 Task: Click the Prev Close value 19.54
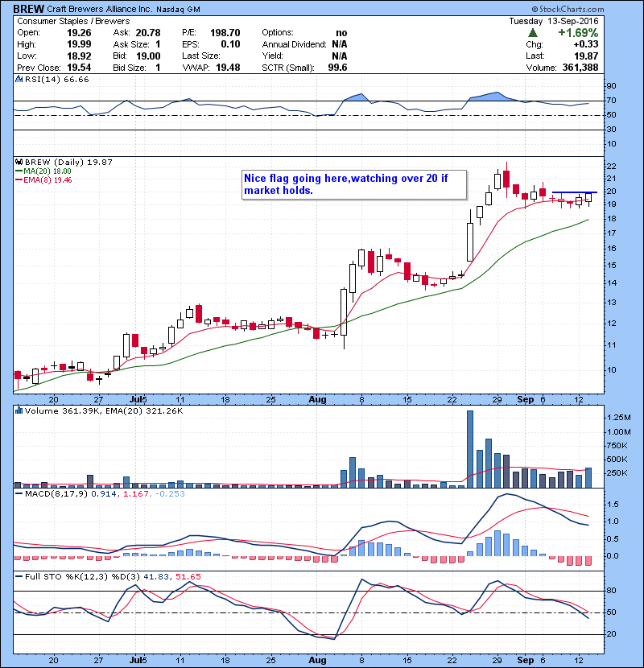[79, 68]
